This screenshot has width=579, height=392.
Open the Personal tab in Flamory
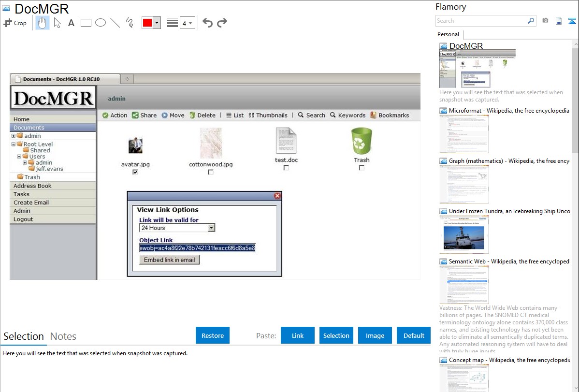click(x=449, y=34)
